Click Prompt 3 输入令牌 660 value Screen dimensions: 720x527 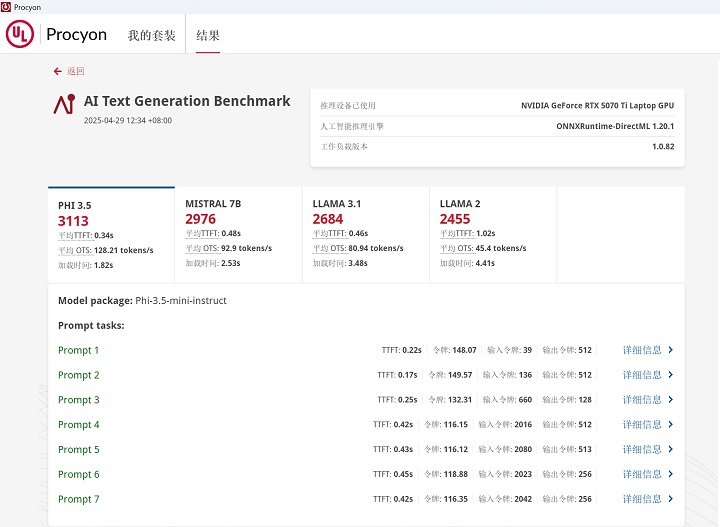[525, 400]
